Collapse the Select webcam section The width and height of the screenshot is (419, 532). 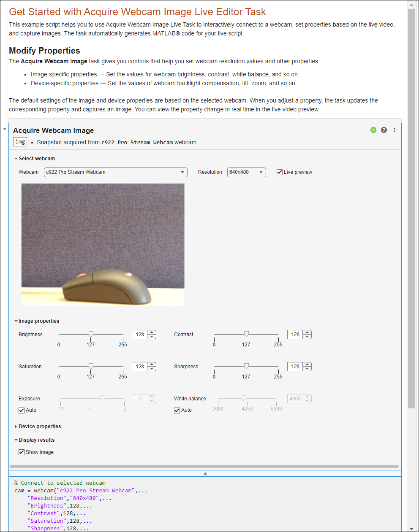(16, 158)
